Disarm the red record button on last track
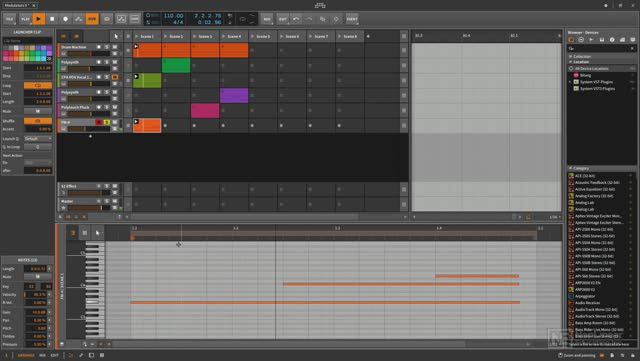The width and height of the screenshot is (640, 361). click(x=99, y=122)
